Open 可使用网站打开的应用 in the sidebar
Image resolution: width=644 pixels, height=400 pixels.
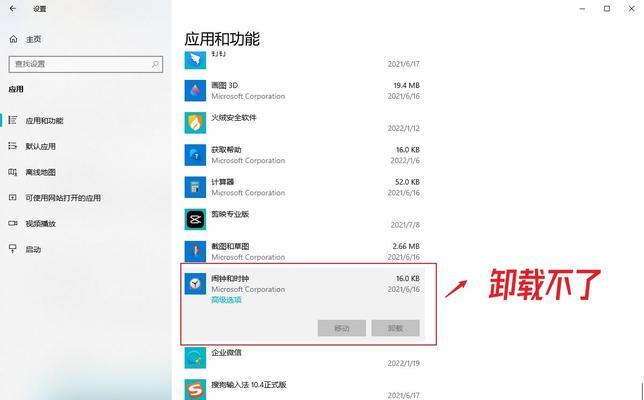pos(63,198)
